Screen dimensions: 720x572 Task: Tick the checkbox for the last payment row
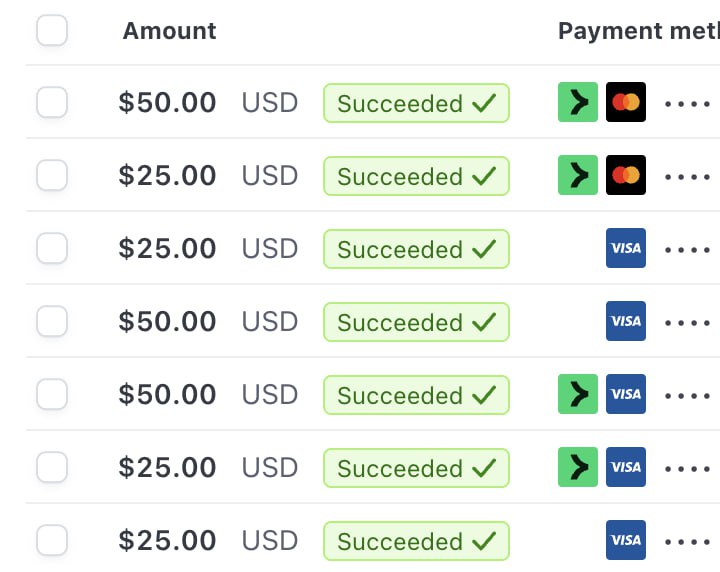[x=52, y=540]
